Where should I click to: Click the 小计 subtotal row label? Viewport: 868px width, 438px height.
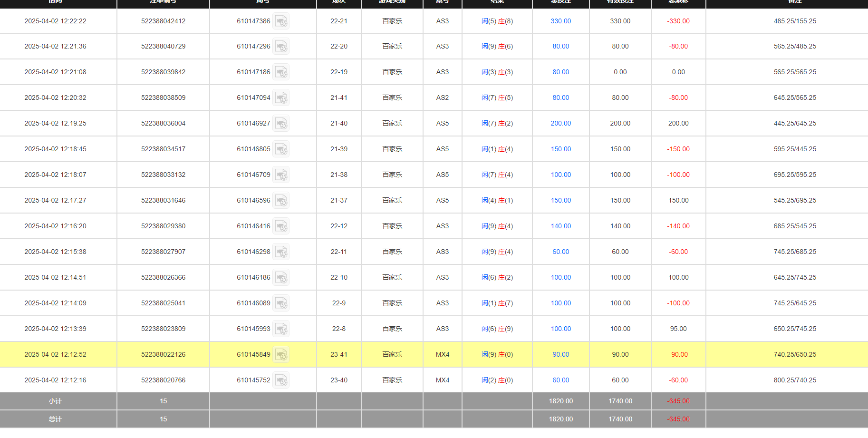(x=55, y=401)
